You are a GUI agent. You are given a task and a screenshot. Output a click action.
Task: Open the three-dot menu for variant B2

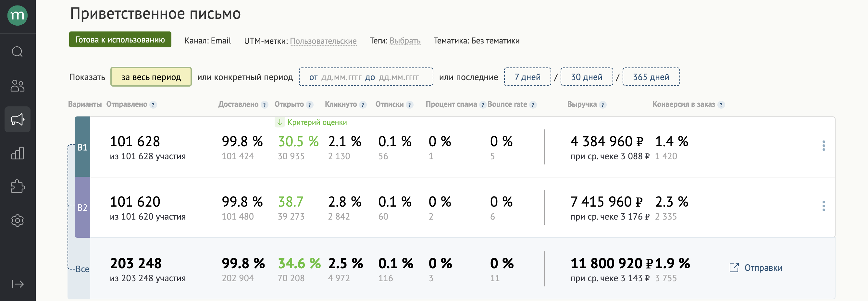click(x=824, y=206)
